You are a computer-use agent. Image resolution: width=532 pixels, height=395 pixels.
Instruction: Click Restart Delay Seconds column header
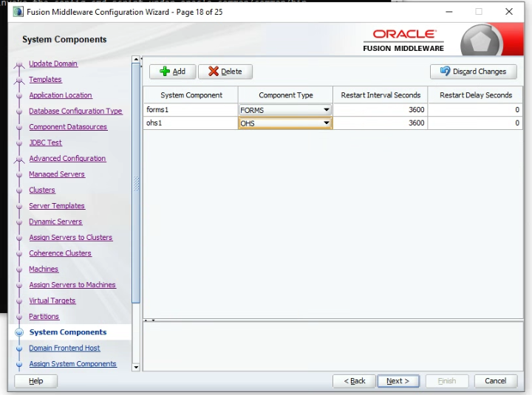(x=476, y=95)
